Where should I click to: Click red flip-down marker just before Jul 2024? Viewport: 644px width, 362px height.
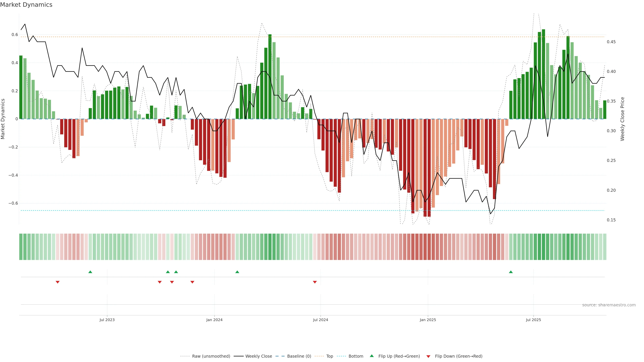click(x=315, y=282)
